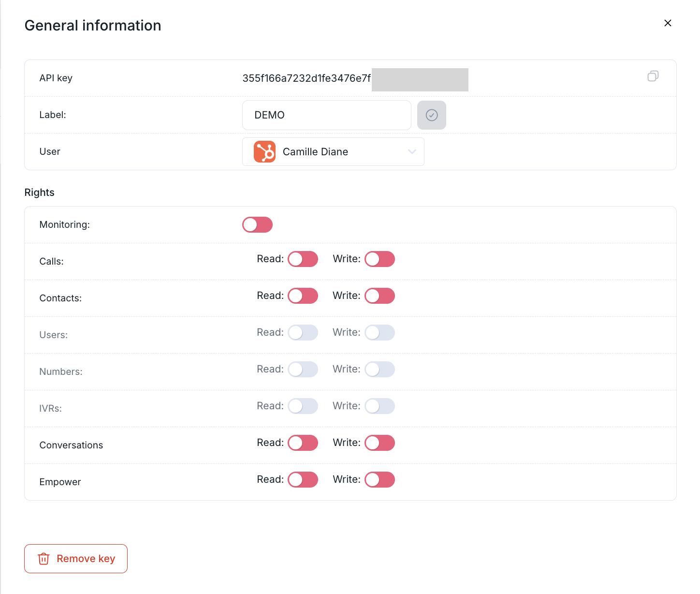Enable the IVRs Read toggle
This screenshot has width=700, height=594.
(303, 406)
